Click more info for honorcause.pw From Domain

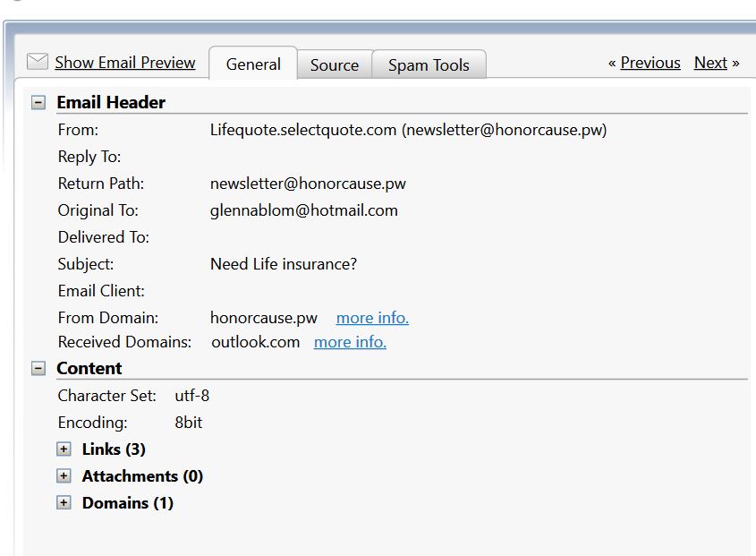point(372,318)
